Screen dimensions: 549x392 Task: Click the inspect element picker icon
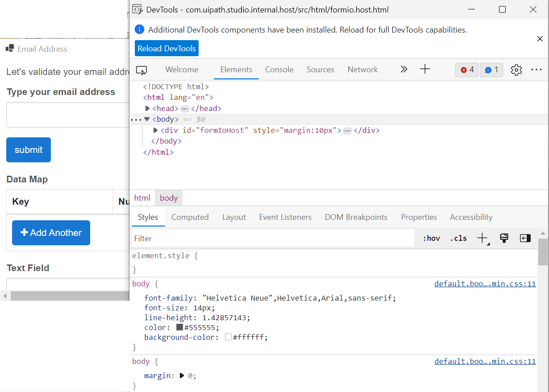coord(141,70)
